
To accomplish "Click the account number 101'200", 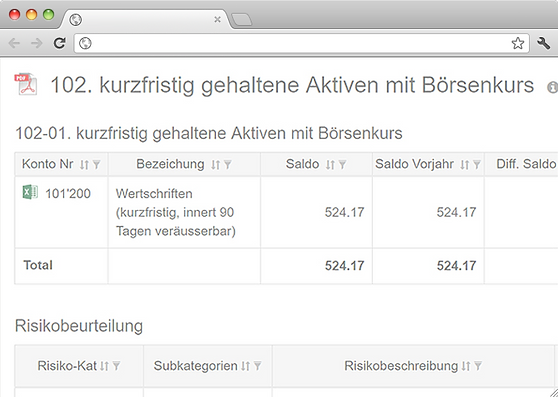I will tap(68, 194).
